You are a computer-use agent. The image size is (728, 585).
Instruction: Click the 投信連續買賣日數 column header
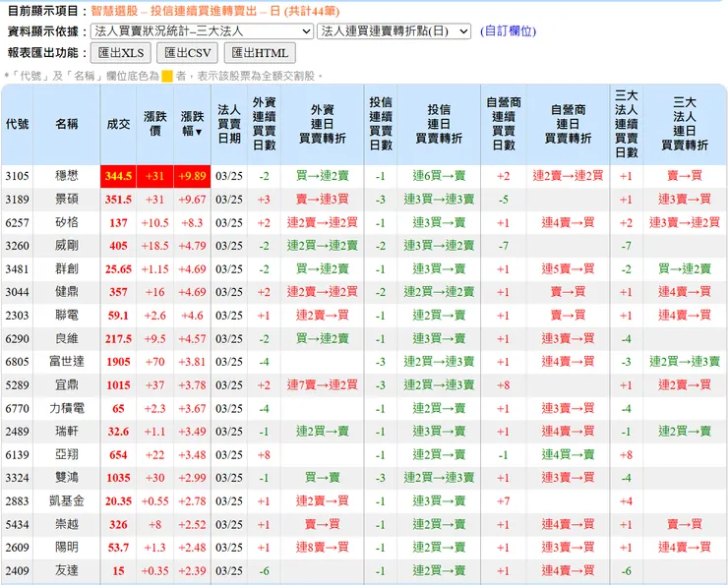tap(381, 124)
